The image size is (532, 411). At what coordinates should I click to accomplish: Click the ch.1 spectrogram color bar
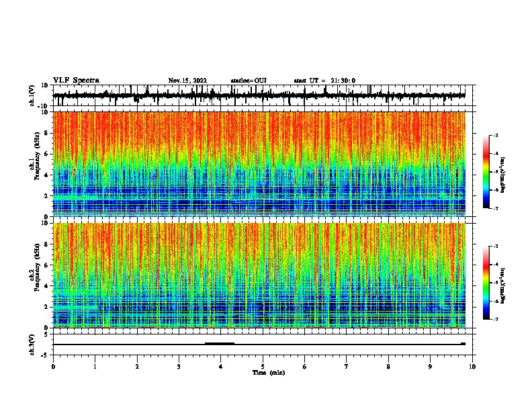pos(486,172)
